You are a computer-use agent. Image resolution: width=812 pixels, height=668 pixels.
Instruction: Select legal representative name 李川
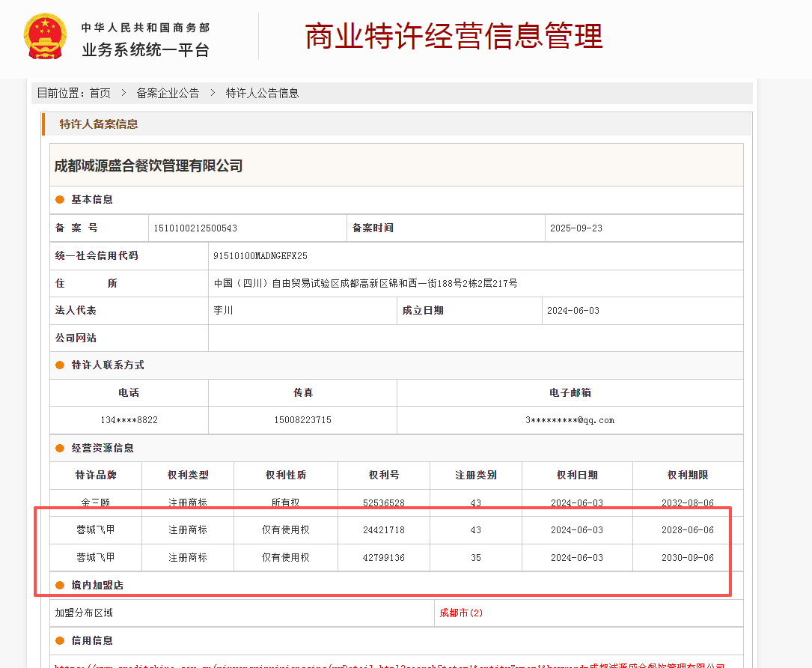pos(223,311)
